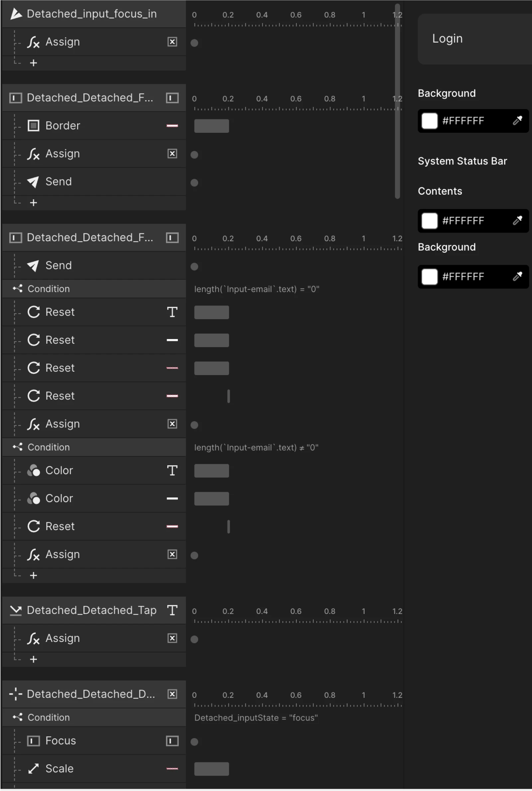Click the input-target icon on Focus row
The width and height of the screenshot is (532, 791).
pos(172,741)
